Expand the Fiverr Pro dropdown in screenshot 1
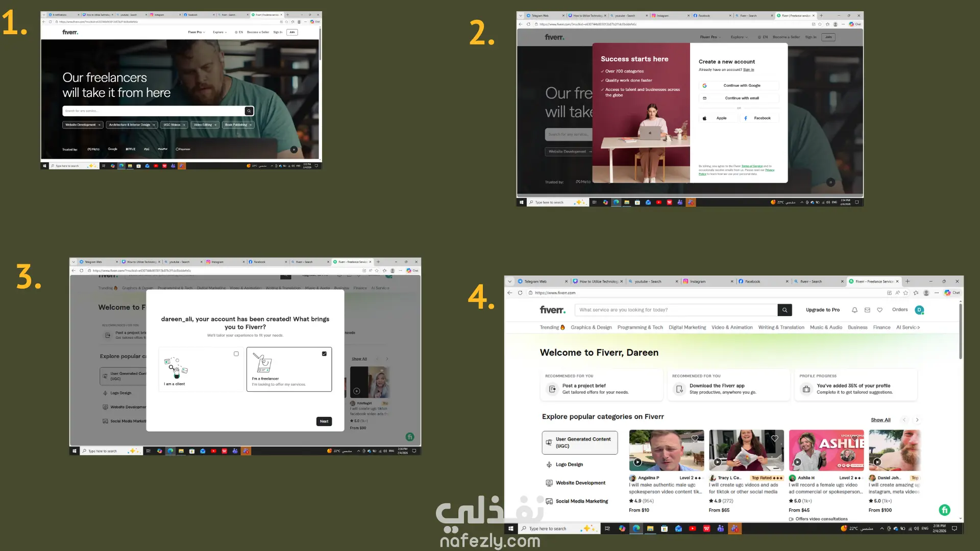This screenshot has width=980, height=551. [197, 32]
